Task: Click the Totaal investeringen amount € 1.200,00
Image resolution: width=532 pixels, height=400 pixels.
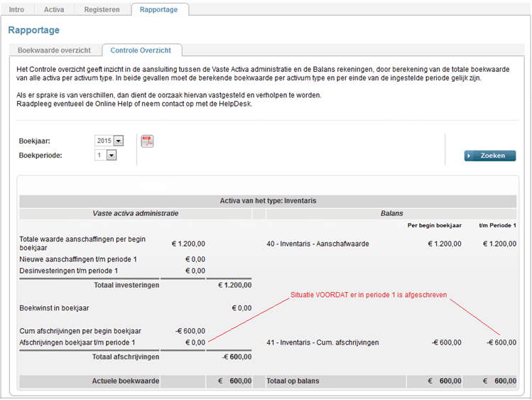Action: pos(235,285)
